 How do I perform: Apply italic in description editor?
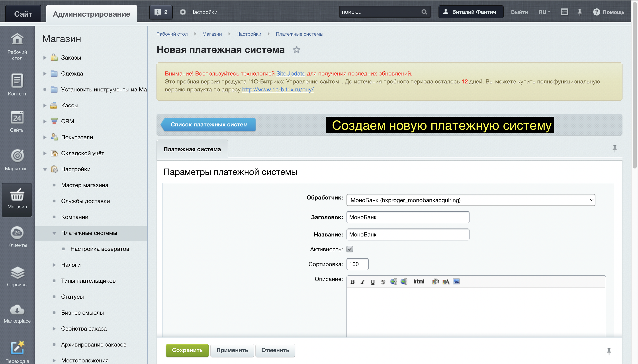362,282
